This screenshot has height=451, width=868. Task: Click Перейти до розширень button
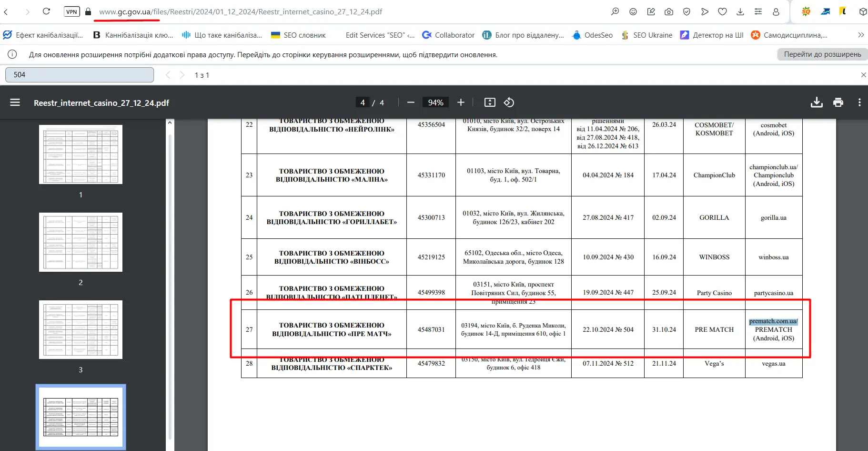(x=822, y=54)
